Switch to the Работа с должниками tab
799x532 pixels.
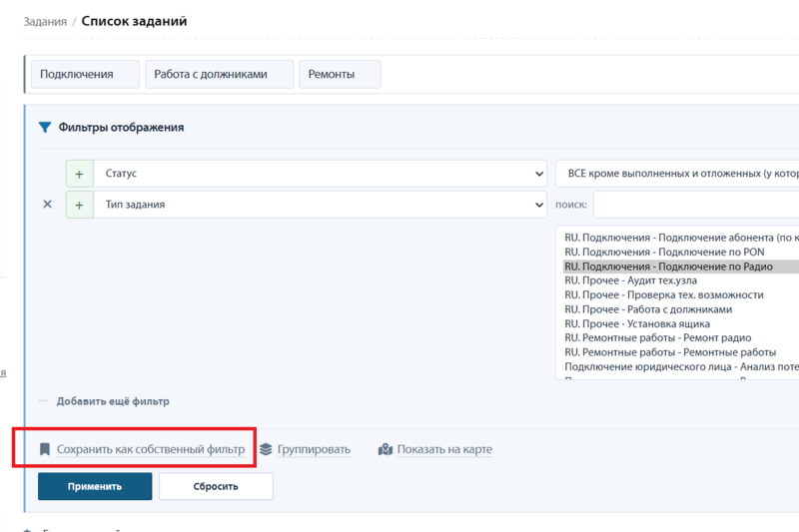219,74
